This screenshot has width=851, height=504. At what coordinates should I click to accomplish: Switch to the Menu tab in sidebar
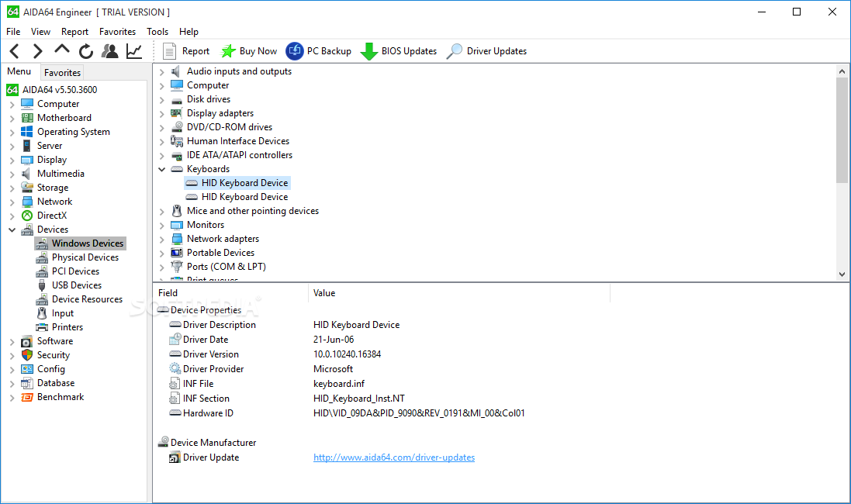tap(19, 71)
